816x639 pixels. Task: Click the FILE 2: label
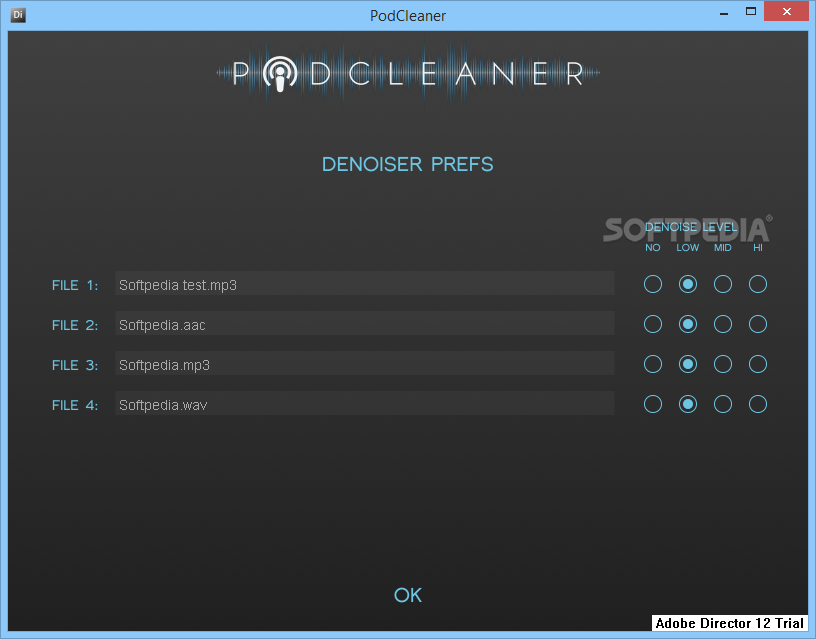[75, 325]
